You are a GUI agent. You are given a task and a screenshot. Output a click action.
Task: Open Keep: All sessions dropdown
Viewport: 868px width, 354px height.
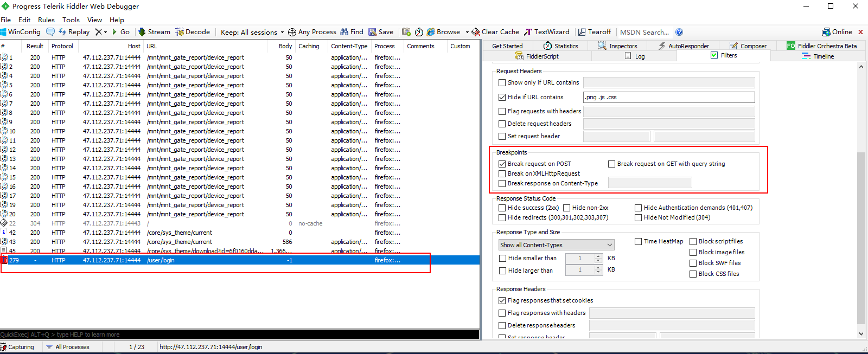252,32
